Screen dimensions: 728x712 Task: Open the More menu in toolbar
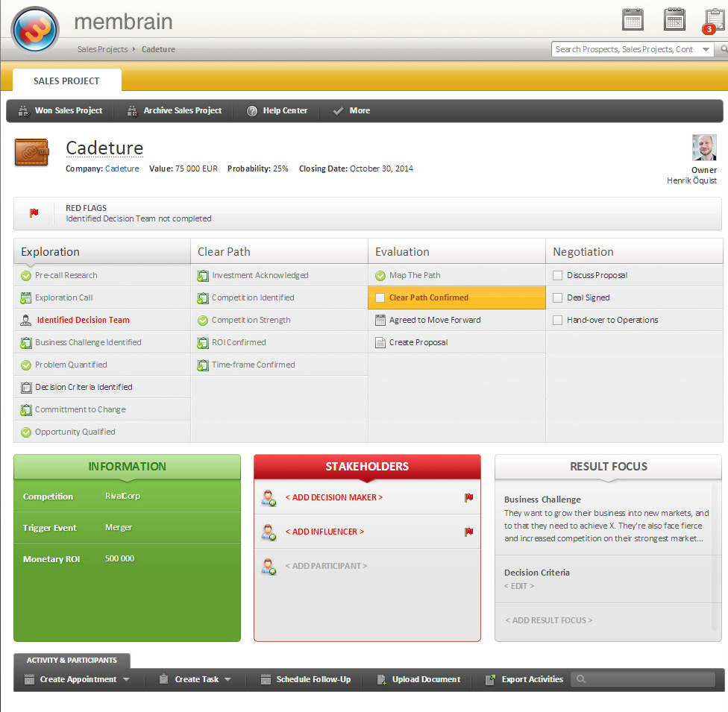tap(351, 110)
